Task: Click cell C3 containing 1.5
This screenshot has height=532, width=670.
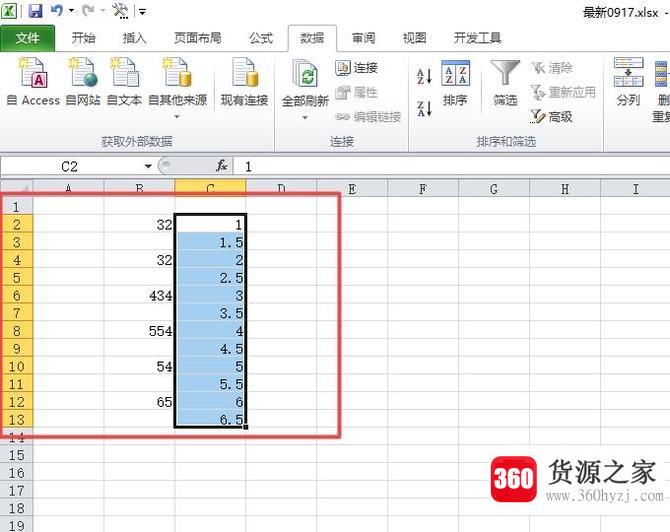Action: point(210,242)
